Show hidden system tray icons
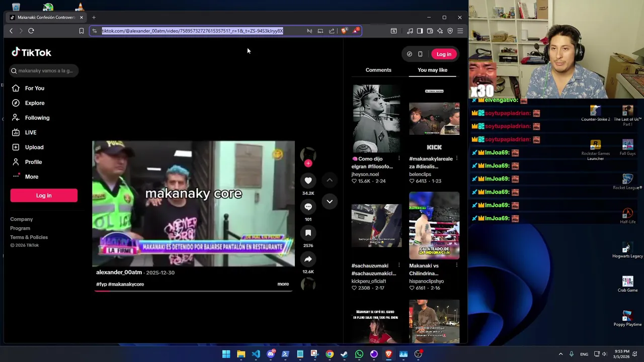The image size is (644, 362). (x=560, y=354)
